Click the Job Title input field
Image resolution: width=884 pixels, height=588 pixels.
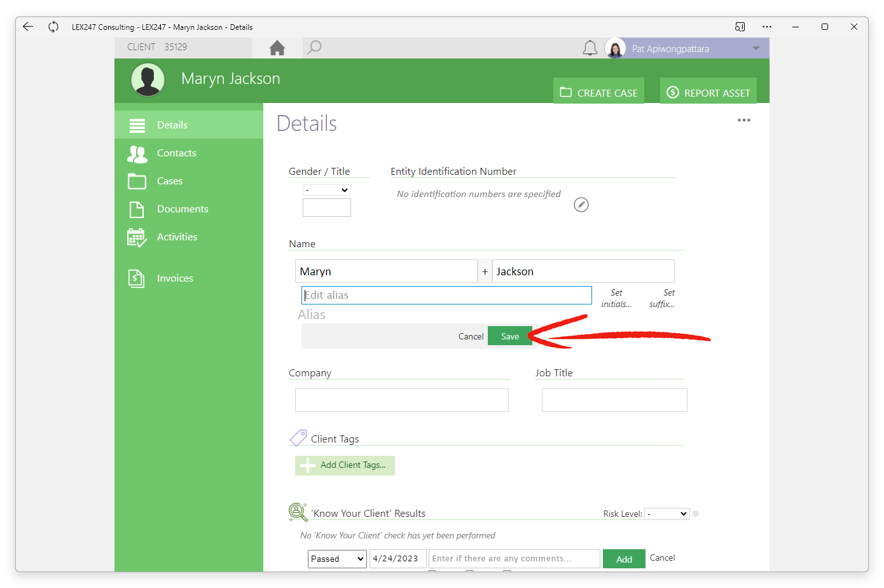pos(614,400)
